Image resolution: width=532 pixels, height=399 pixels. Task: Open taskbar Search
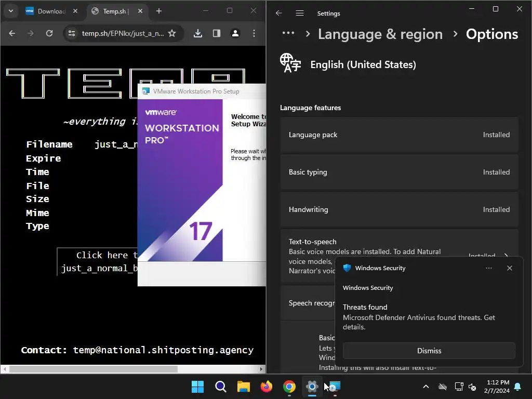tap(220, 387)
